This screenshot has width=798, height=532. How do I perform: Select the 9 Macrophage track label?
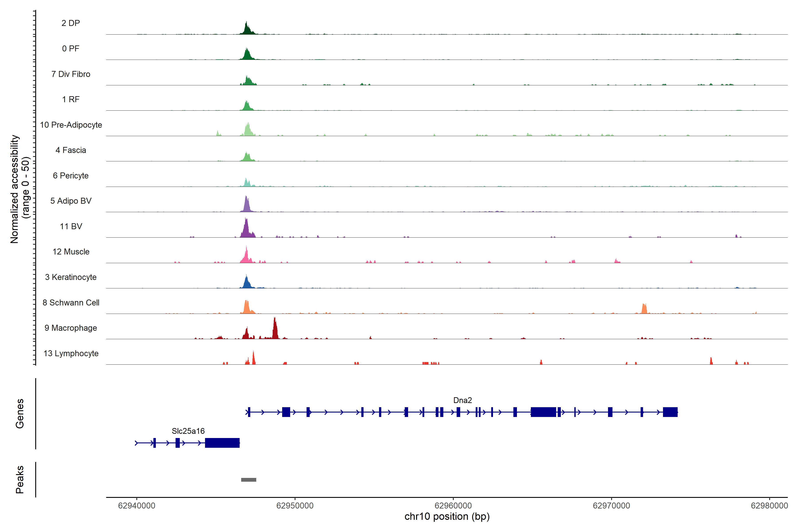click(70, 328)
